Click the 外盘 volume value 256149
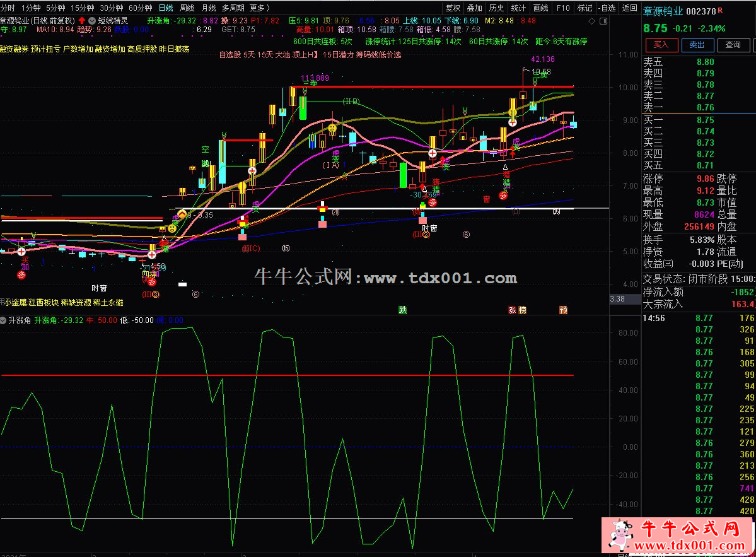Viewport: 756px width, 557px height. pos(699,226)
